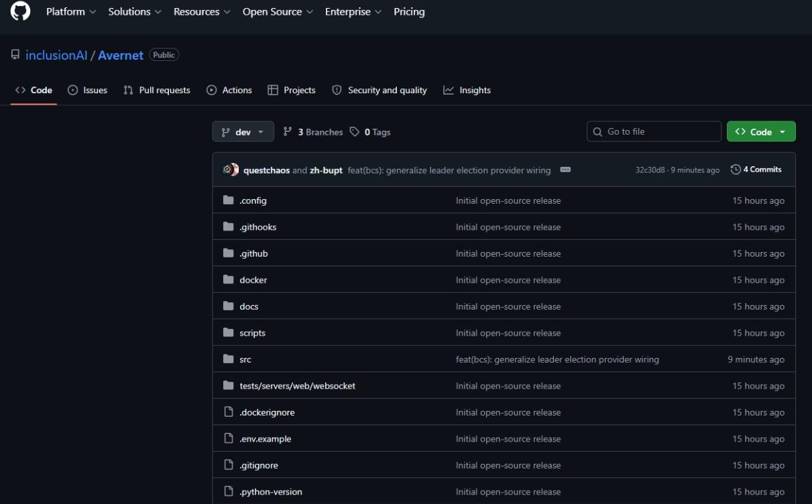812x504 pixels.
Task: Expand the Platform navigation menu
Action: tap(71, 12)
